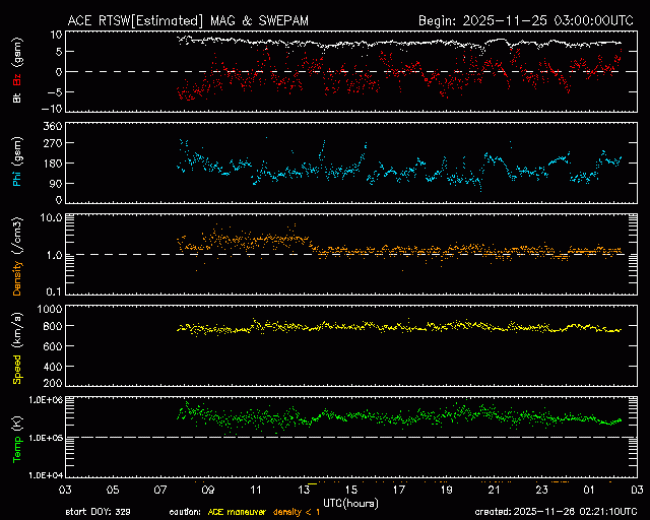Click the 'created: 2025-11-26 02:21:10UTC' timestamp
This screenshot has width=650, height=520.
556,512
